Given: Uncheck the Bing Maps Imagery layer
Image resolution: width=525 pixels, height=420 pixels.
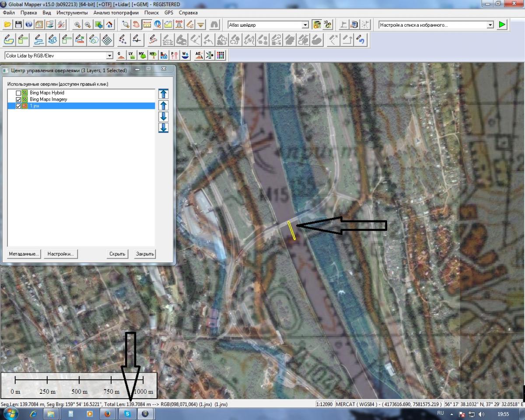Looking at the screenshot, I should click(x=18, y=100).
